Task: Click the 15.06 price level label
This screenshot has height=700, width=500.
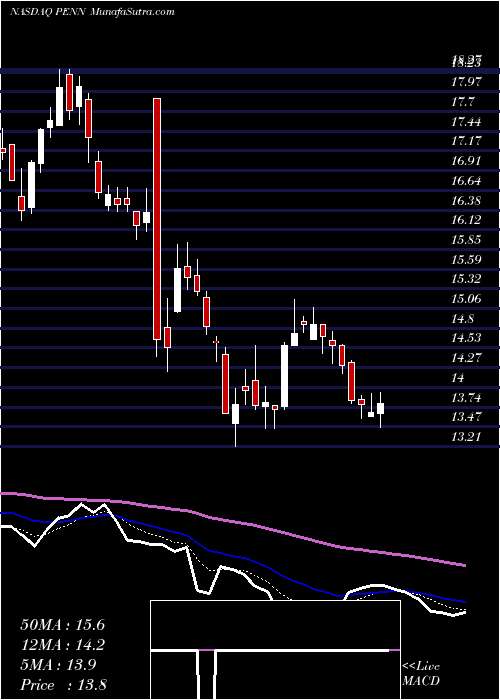Action: (x=466, y=299)
